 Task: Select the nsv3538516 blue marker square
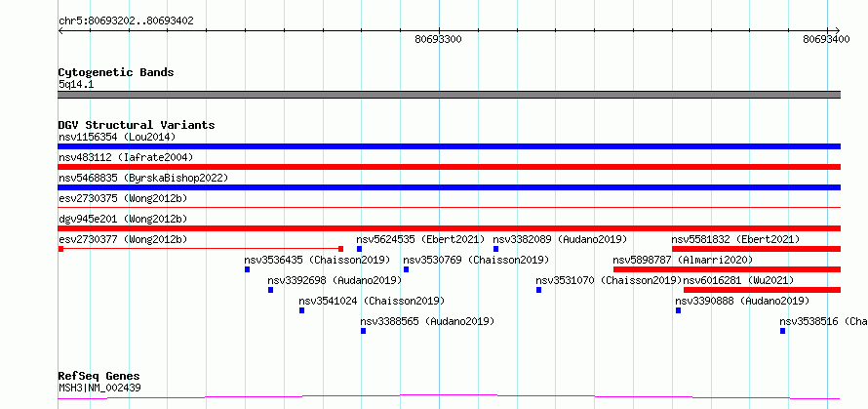[783, 331]
